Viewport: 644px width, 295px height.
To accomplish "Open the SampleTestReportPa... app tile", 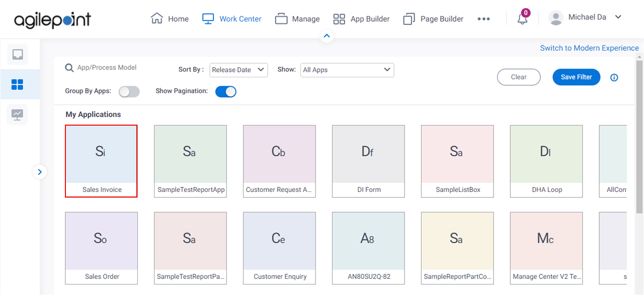I will coord(191,248).
